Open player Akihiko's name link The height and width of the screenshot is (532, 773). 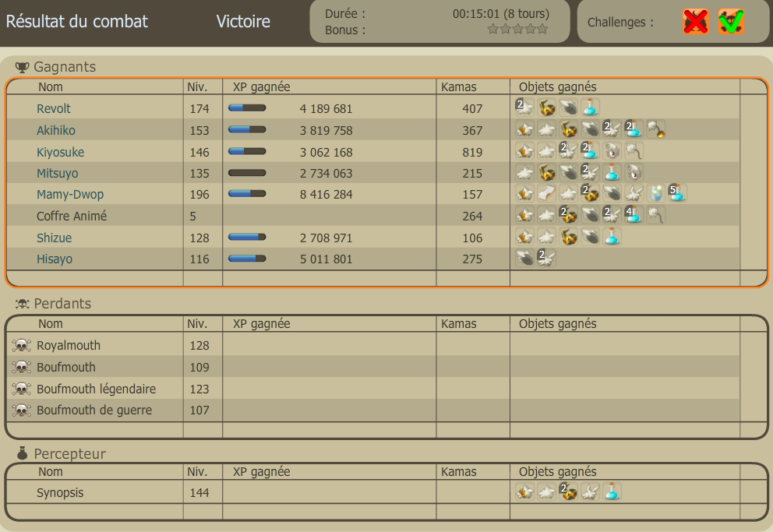click(x=56, y=131)
